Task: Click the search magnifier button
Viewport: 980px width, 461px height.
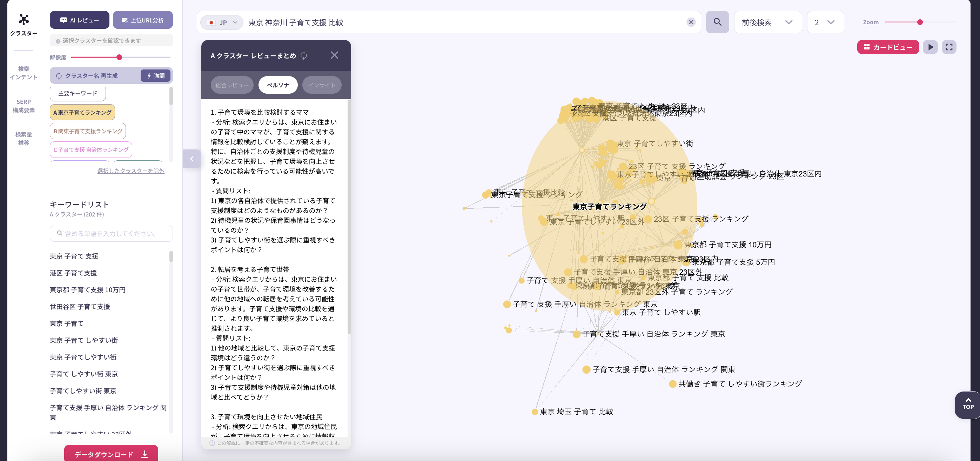Action: pos(717,22)
